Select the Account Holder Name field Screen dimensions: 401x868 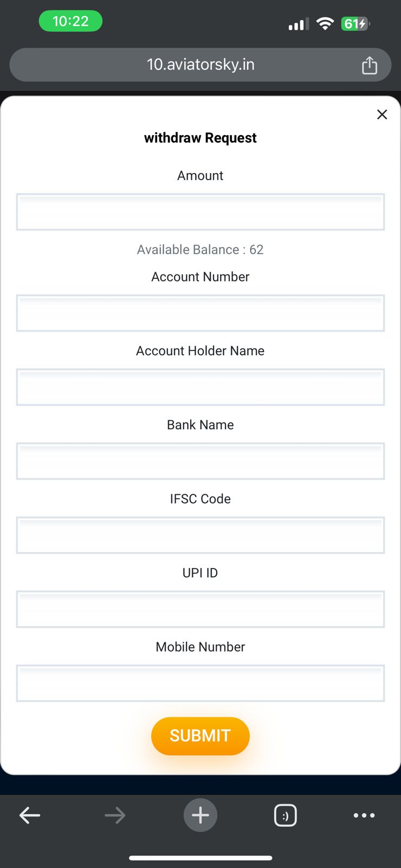click(x=200, y=387)
